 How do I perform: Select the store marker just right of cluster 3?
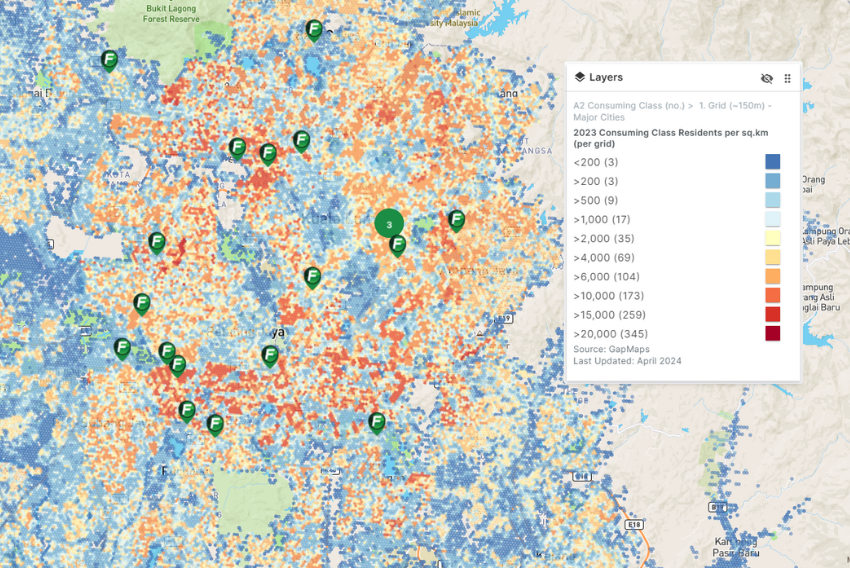coord(456,220)
